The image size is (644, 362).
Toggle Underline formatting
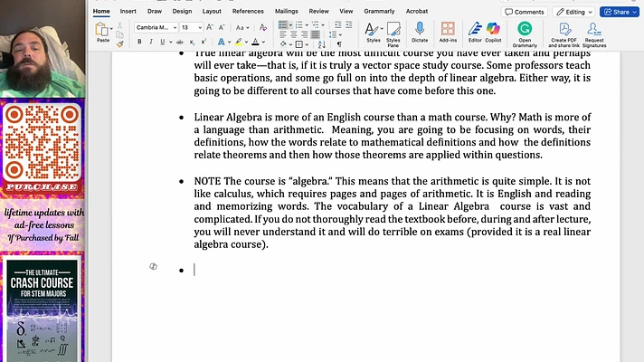coord(162,42)
